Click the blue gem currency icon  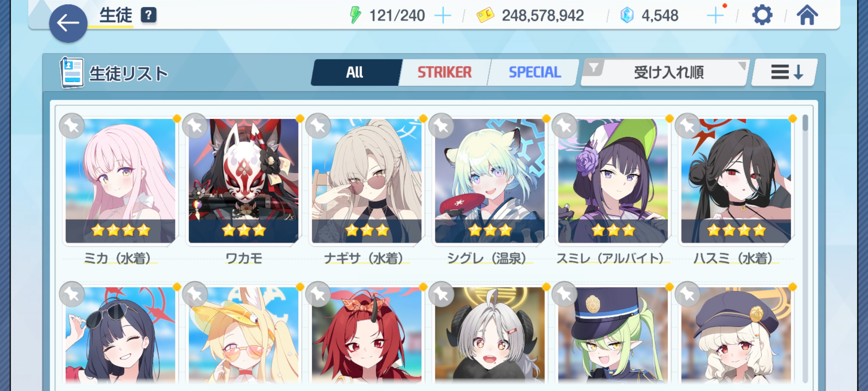627,16
